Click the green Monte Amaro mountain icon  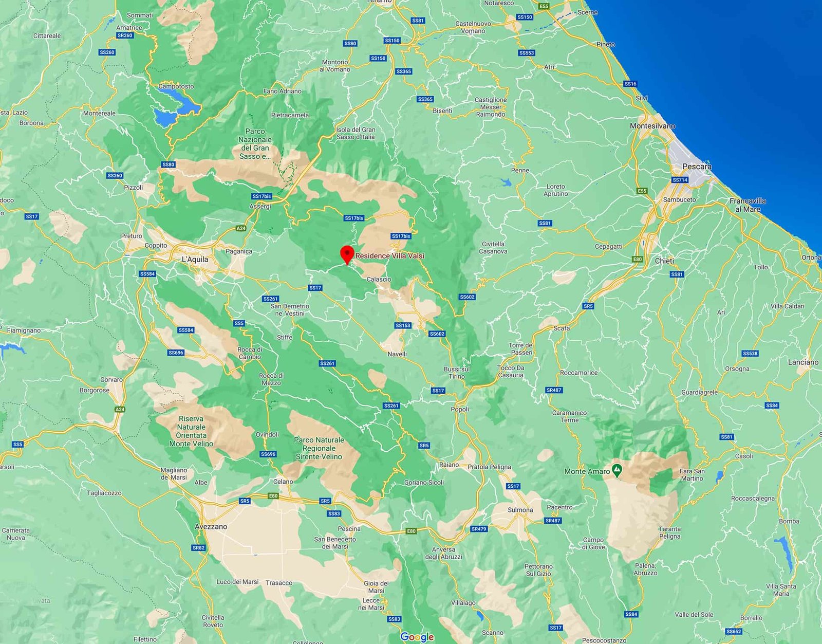click(x=617, y=470)
